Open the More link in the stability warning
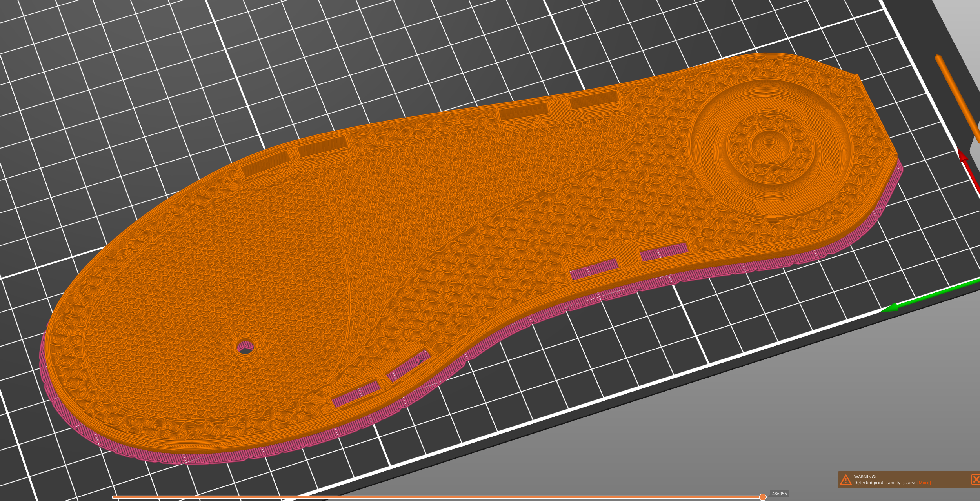Viewport: 980px width, 501px height. (x=924, y=483)
